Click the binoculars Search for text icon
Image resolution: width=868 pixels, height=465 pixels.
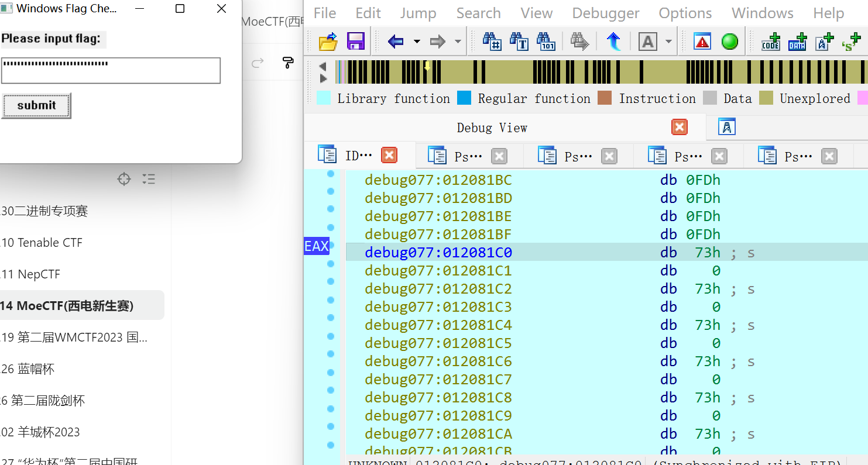point(519,42)
